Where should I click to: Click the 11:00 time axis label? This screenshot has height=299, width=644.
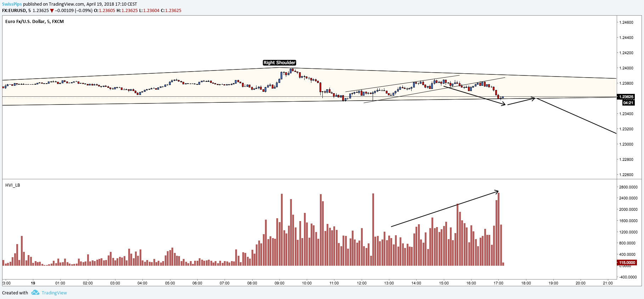click(334, 283)
